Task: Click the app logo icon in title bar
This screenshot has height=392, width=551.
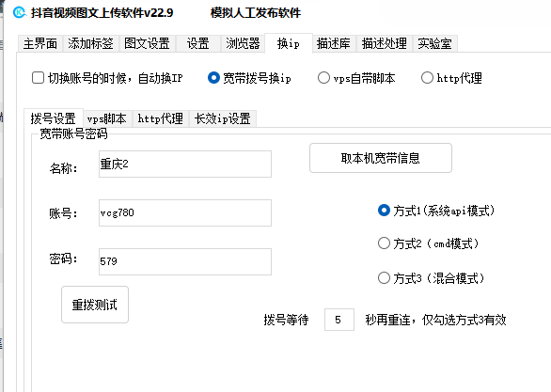Action: point(20,12)
